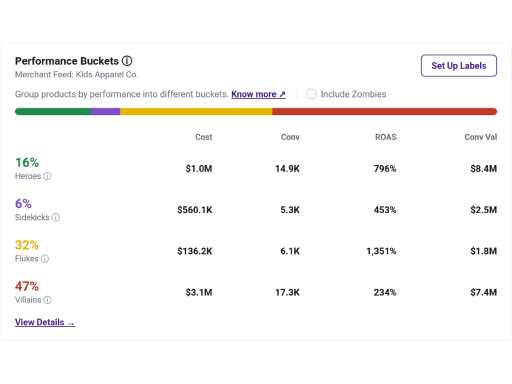Screen dimensions: 512x384
Task: Select Villains cost value $3.1M
Action: click(199, 292)
